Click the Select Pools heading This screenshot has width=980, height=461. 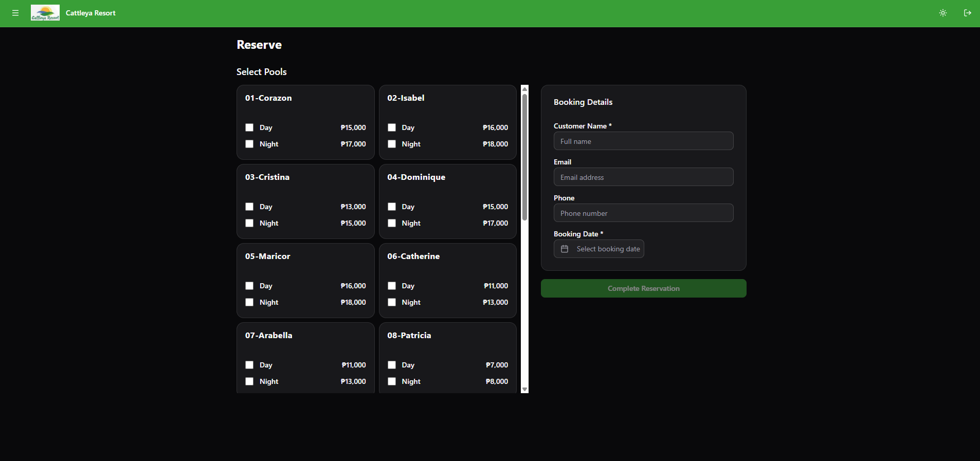coord(262,72)
